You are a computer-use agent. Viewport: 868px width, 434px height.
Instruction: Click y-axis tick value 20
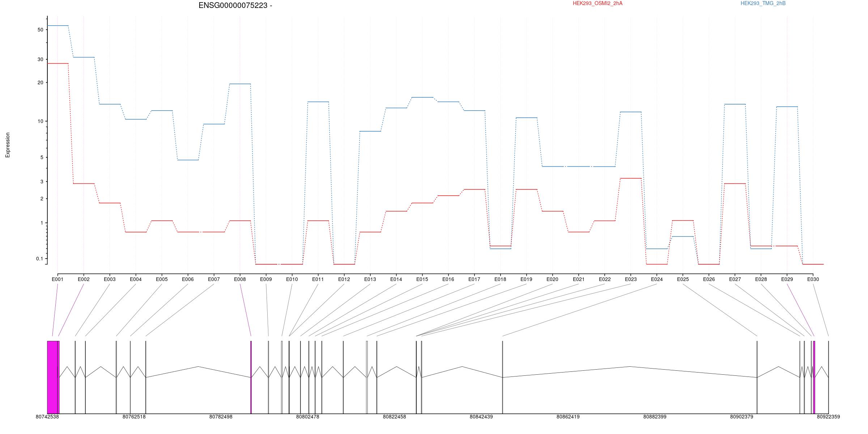[40, 82]
